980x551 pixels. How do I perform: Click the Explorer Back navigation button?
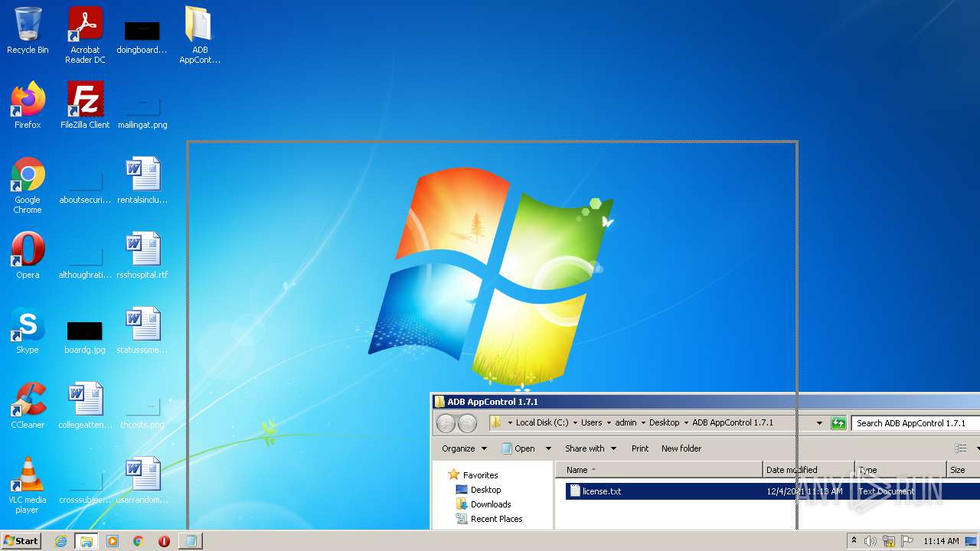click(x=446, y=423)
